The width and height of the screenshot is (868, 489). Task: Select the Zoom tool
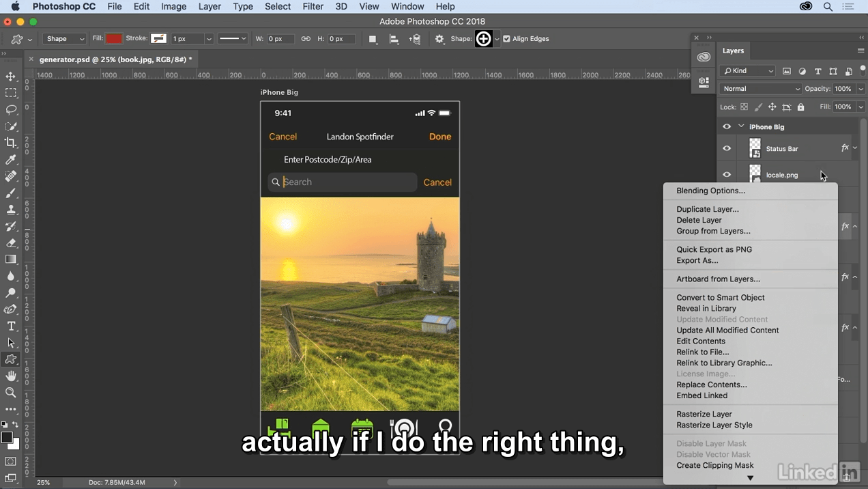click(x=11, y=393)
